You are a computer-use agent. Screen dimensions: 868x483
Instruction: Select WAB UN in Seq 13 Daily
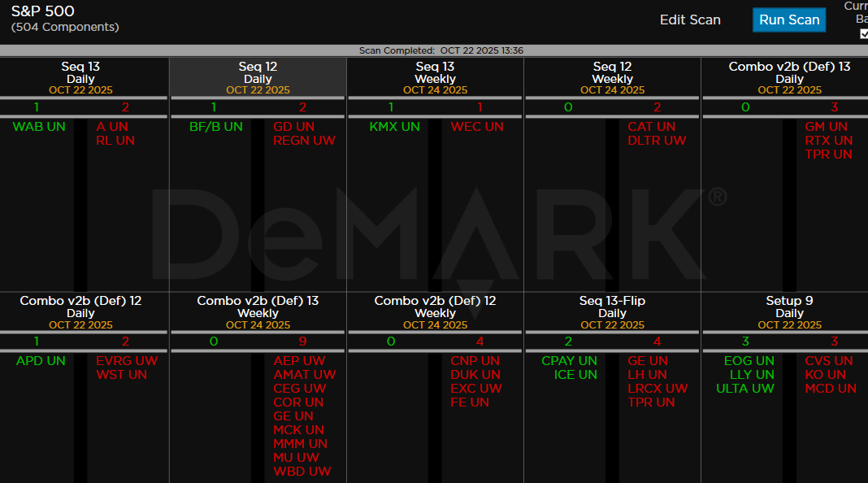coord(39,127)
